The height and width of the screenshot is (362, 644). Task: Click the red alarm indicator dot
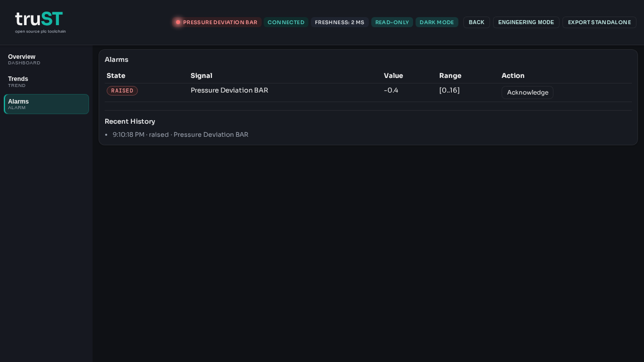pos(178,22)
